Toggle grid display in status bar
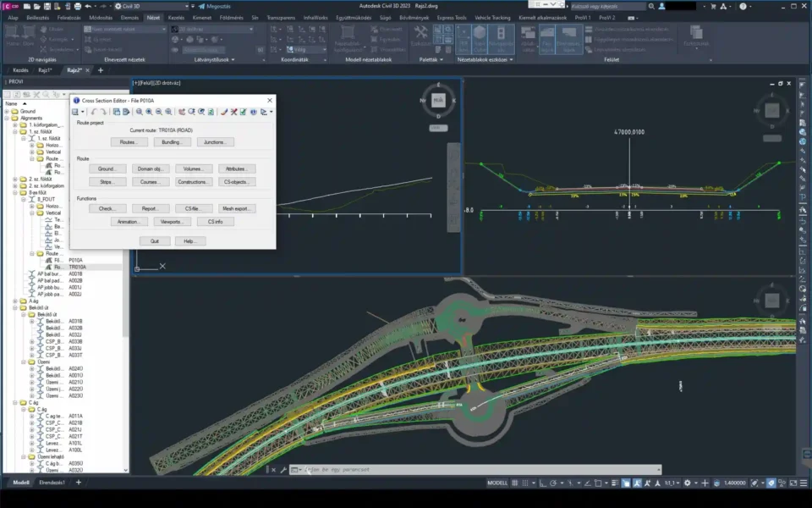This screenshot has height=508, width=812. 515,483
